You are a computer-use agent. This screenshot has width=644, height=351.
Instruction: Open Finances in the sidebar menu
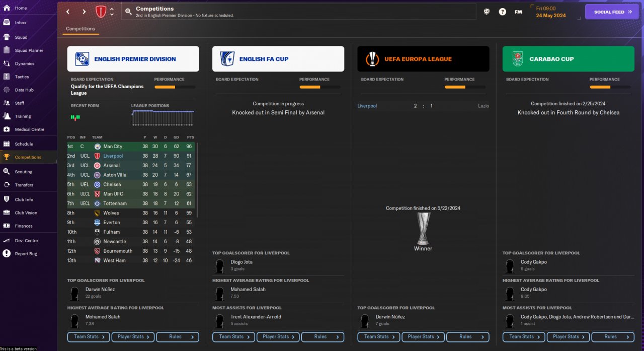tap(24, 226)
